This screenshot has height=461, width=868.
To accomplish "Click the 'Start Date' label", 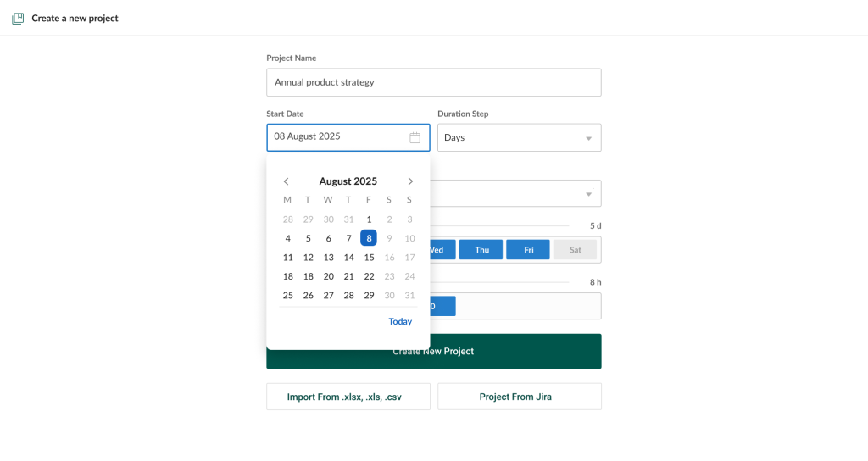I will pos(285,114).
